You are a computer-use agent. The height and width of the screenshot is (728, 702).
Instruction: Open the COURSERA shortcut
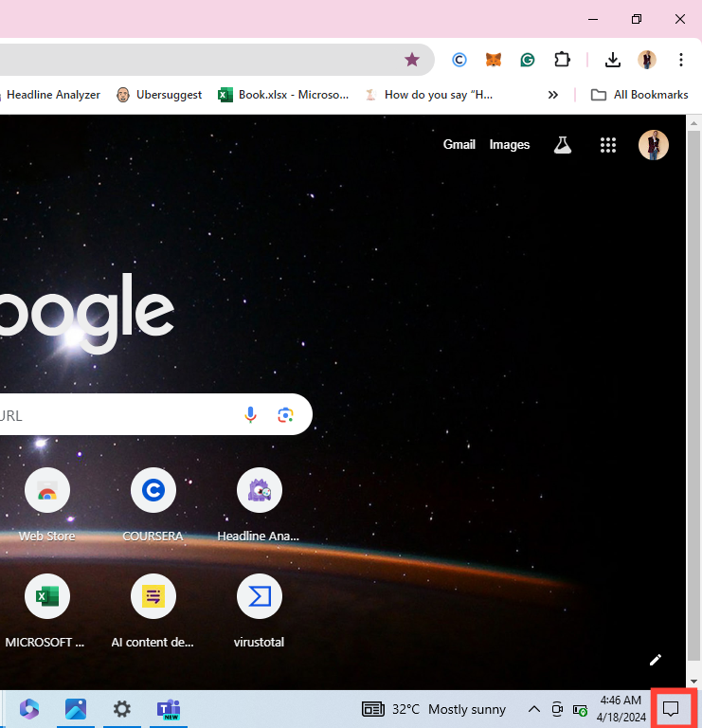[153, 505]
